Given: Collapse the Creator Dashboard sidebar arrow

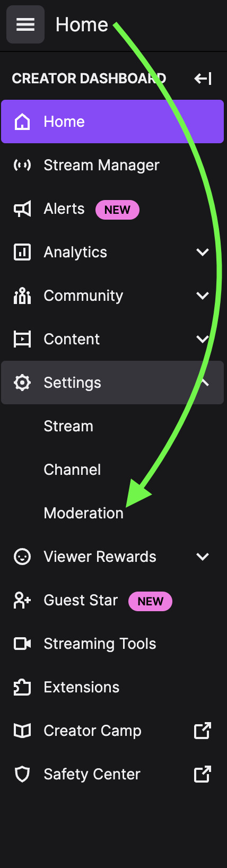Looking at the screenshot, I should tap(203, 79).
